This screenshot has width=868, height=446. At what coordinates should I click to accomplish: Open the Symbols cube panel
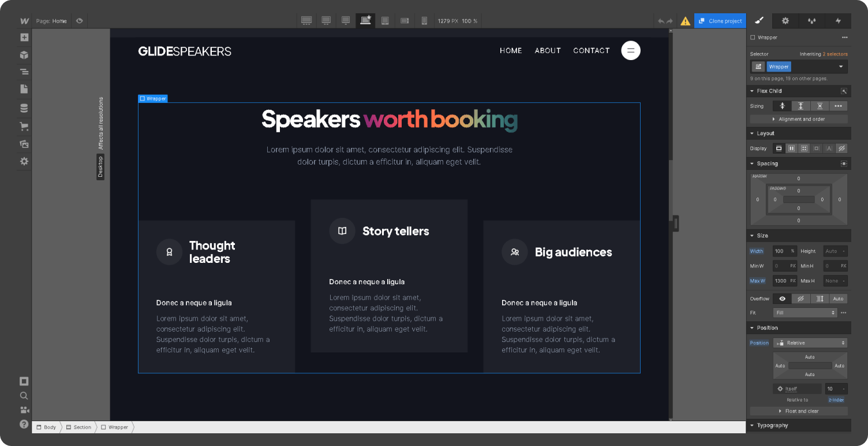24,55
